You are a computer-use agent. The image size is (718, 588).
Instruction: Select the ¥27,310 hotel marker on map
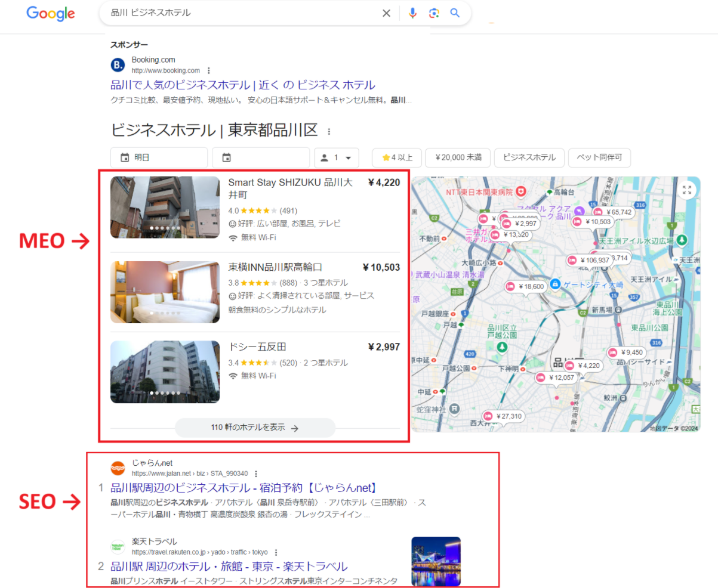click(x=504, y=416)
